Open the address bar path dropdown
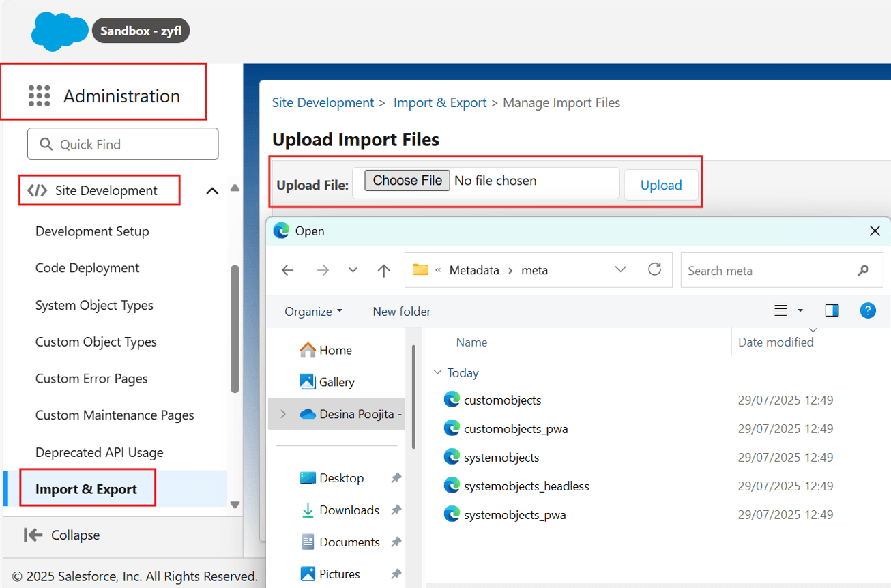Image resolution: width=891 pixels, height=588 pixels. point(621,270)
